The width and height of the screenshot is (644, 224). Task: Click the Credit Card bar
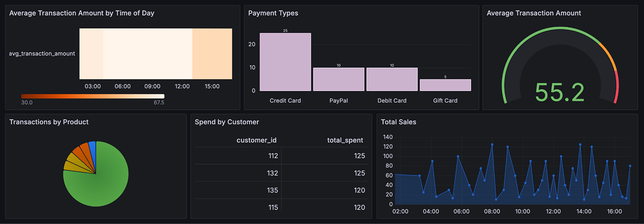click(x=285, y=62)
